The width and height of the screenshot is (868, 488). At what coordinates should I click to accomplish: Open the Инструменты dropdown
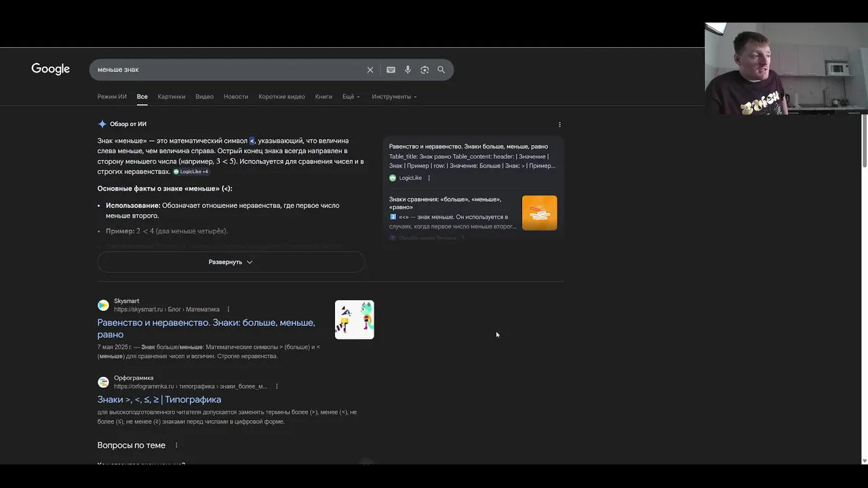tap(394, 97)
